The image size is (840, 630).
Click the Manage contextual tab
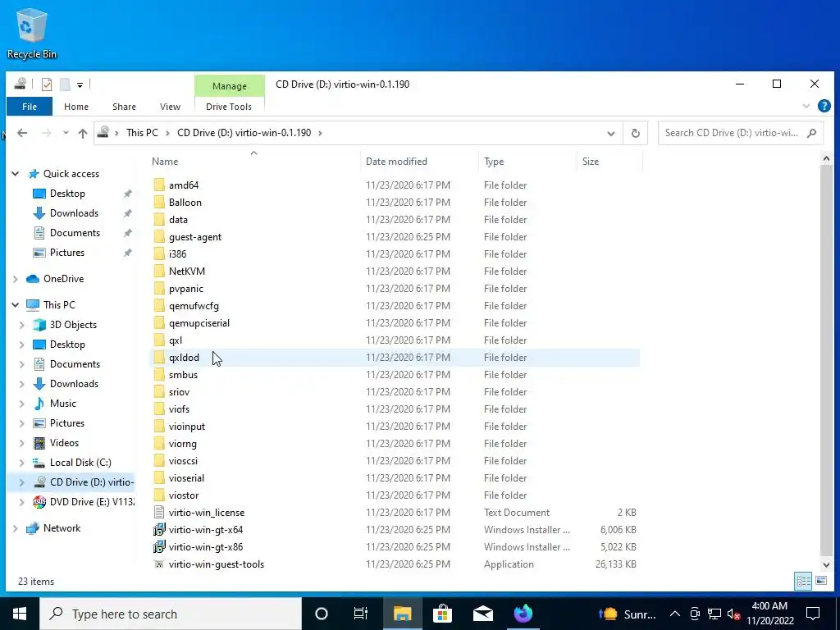(x=230, y=86)
